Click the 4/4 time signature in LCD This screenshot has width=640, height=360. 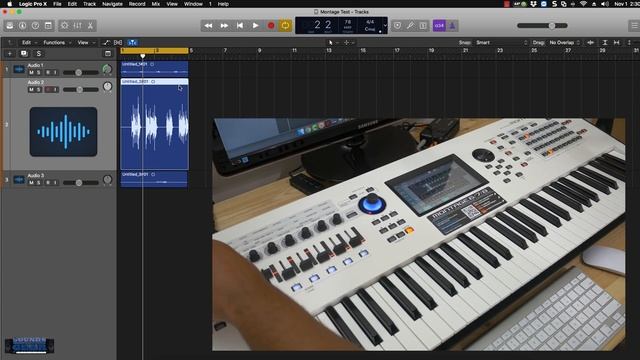pyautogui.click(x=370, y=22)
